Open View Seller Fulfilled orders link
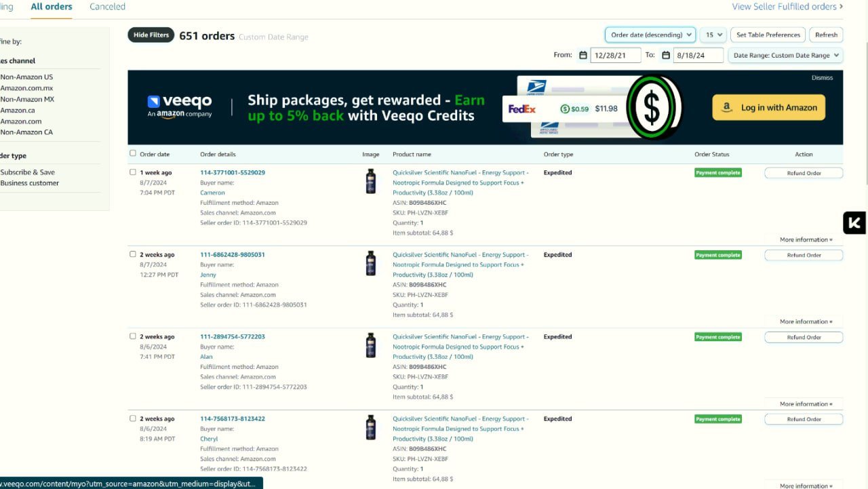The image size is (868, 489). click(787, 7)
